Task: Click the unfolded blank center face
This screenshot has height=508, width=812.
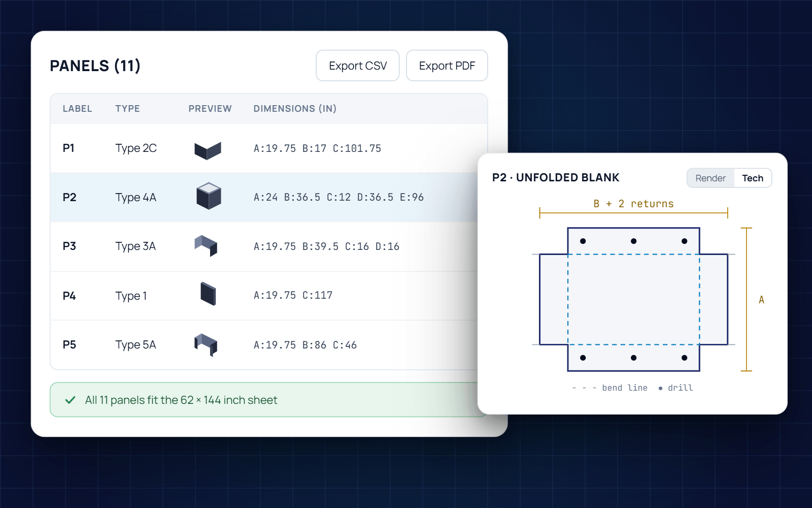Action: coord(633,300)
